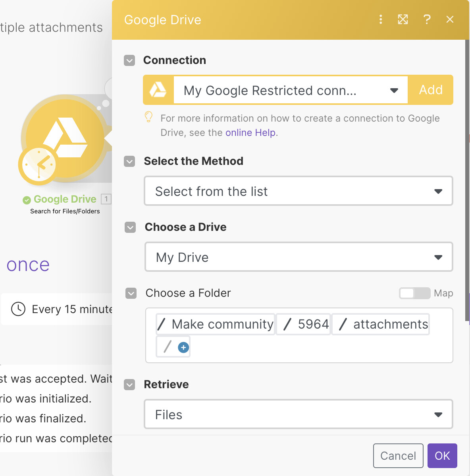Toggle the Map switch for Choose a Folder
Image resolution: width=470 pixels, height=476 pixels.
[414, 293]
